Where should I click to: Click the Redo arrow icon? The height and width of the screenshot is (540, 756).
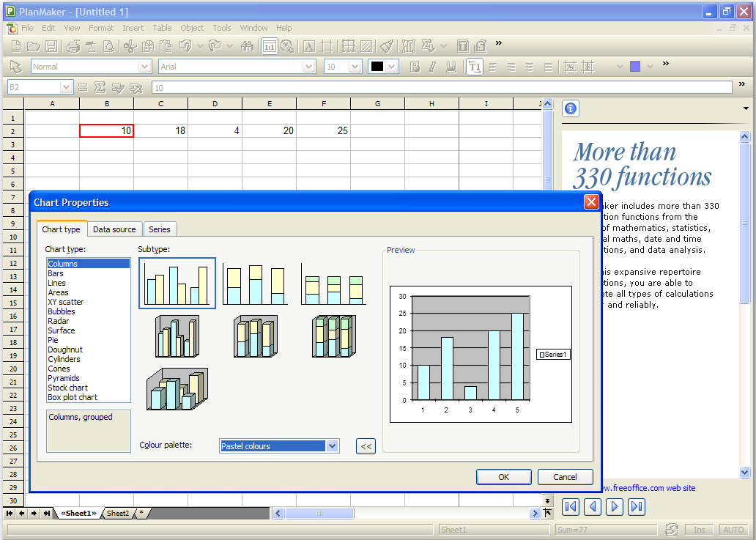point(214,46)
